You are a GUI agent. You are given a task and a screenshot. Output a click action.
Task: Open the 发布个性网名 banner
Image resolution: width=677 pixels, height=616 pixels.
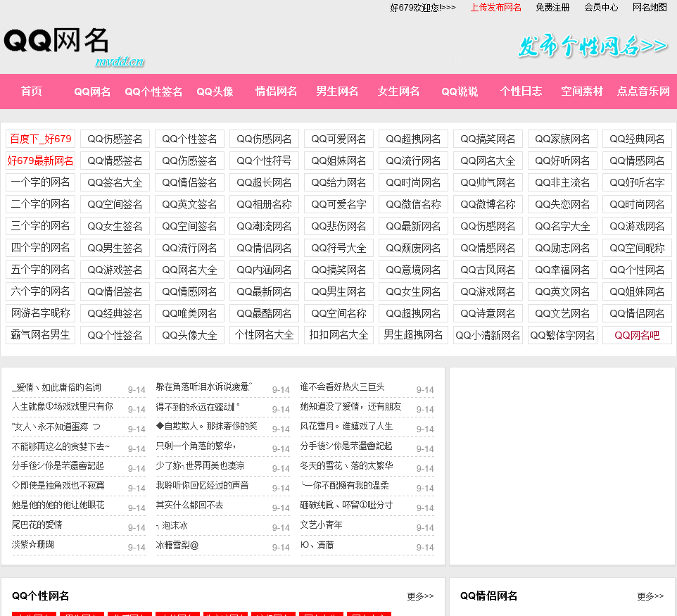(x=593, y=45)
